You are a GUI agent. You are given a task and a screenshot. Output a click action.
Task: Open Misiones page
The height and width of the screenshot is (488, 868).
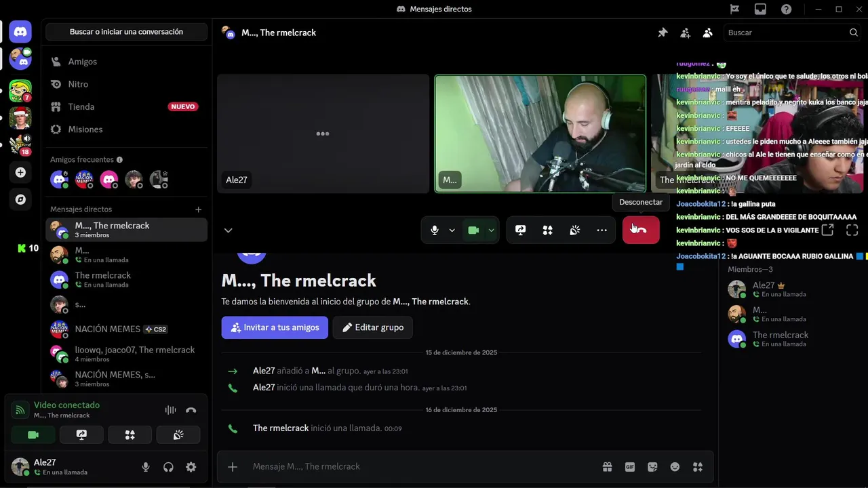[x=127, y=129]
